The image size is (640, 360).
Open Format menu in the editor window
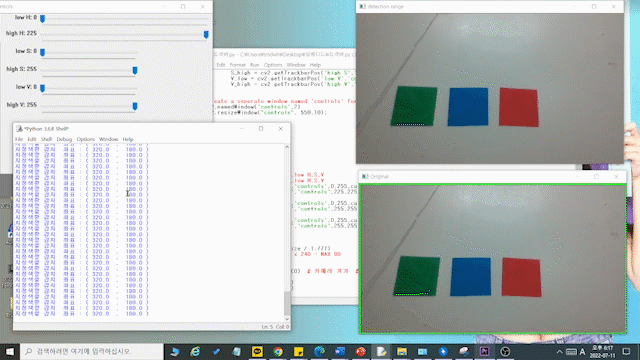(x=237, y=65)
